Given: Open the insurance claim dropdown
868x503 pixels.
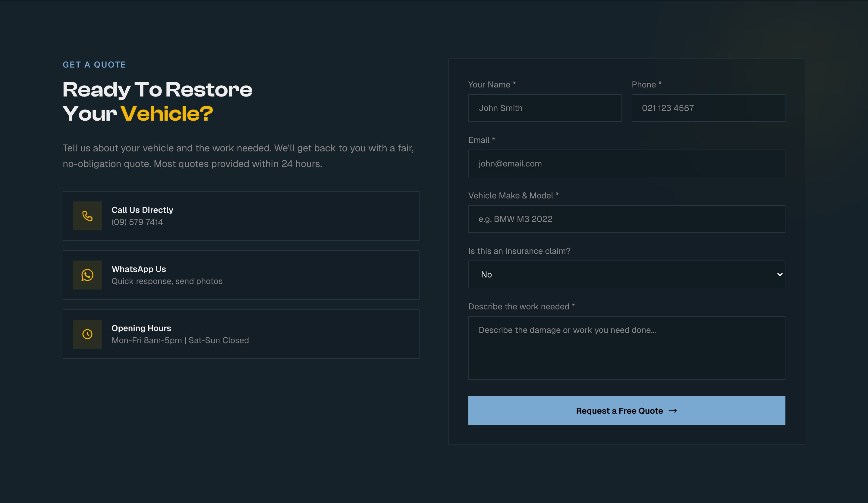Looking at the screenshot, I should [627, 275].
